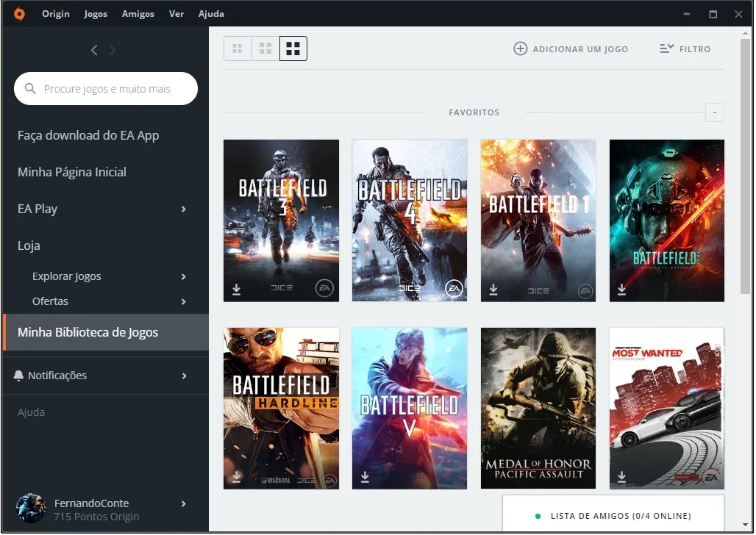This screenshot has width=756, height=535.
Task: Open the Filtro filter icon
Action: tap(666, 49)
